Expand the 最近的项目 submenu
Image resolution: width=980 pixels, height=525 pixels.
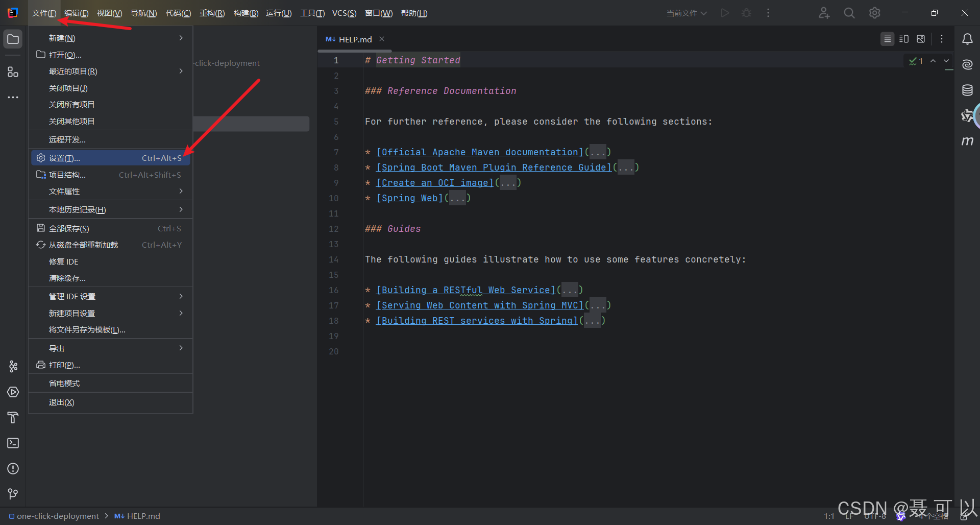pos(111,71)
